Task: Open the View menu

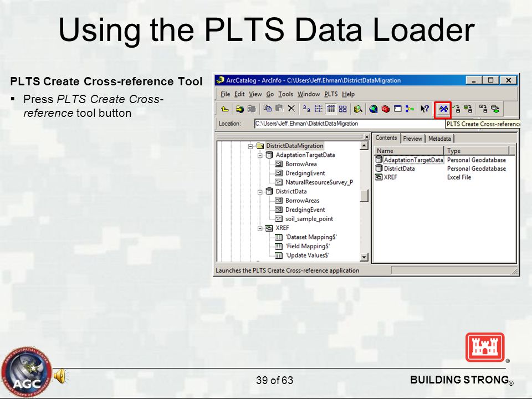Action: pos(255,94)
